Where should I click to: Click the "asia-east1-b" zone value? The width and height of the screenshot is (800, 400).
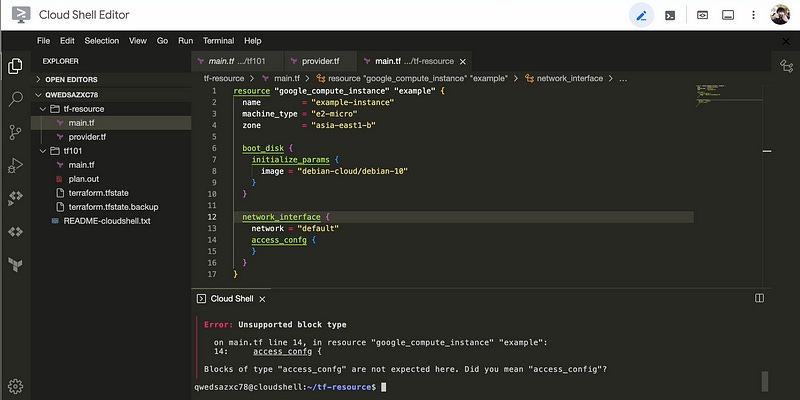coord(343,125)
